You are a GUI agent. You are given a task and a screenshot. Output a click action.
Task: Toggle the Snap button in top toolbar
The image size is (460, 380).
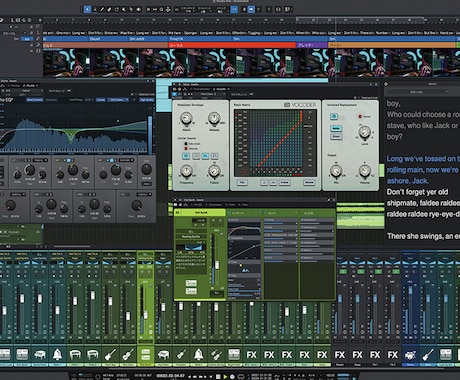coord(234,9)
